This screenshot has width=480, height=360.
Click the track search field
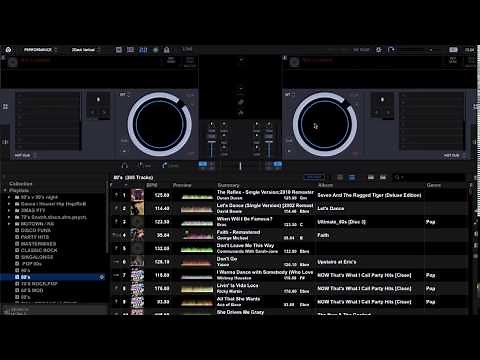click(430, 178)
